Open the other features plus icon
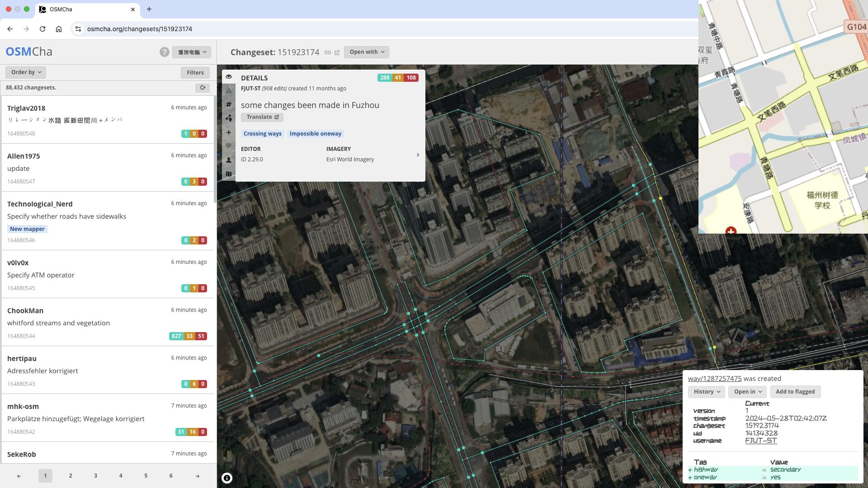Image resolution: width=868 pixels, height=488 pixels. [x=229, y=132]
